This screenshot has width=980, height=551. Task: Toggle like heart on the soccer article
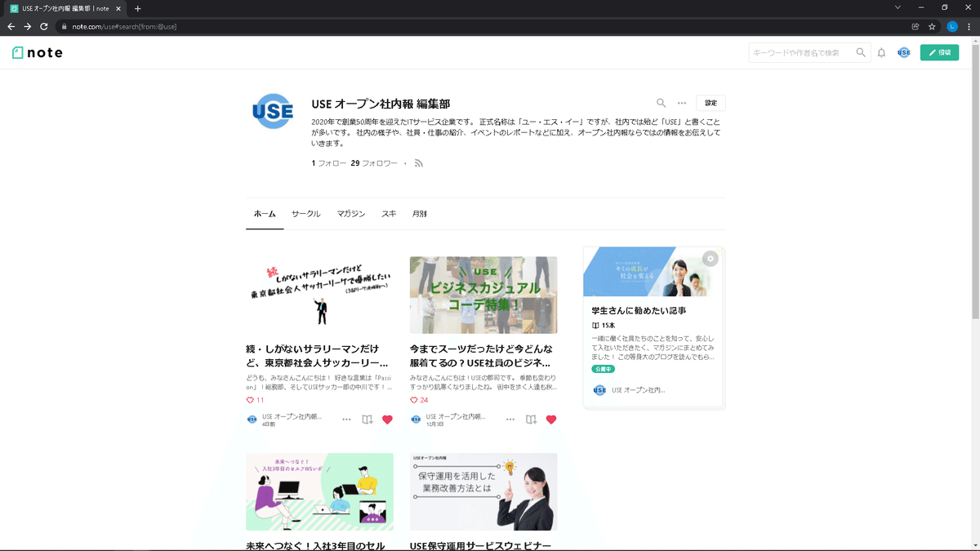387,420
